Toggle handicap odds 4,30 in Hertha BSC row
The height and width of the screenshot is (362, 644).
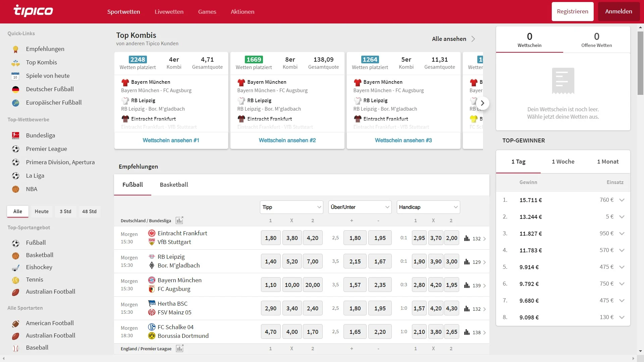tap(451, 308)
